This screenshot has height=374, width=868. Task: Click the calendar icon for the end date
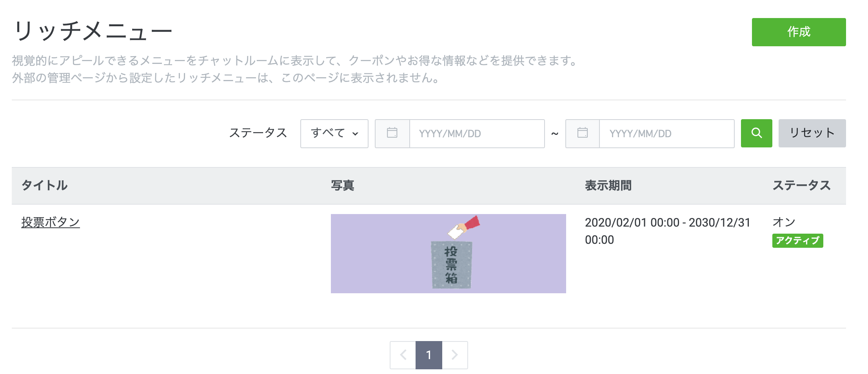point(582,133)
